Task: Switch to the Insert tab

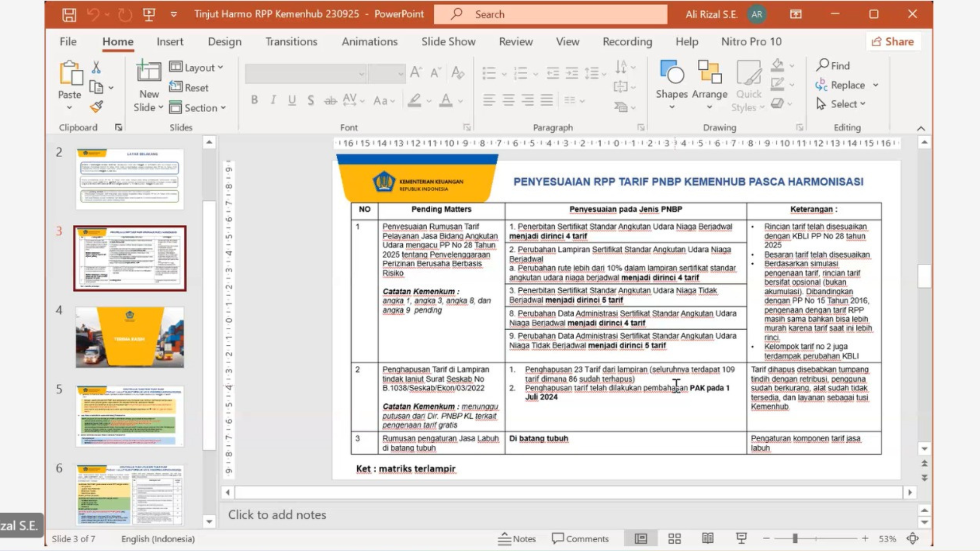Action: point(170,41)
